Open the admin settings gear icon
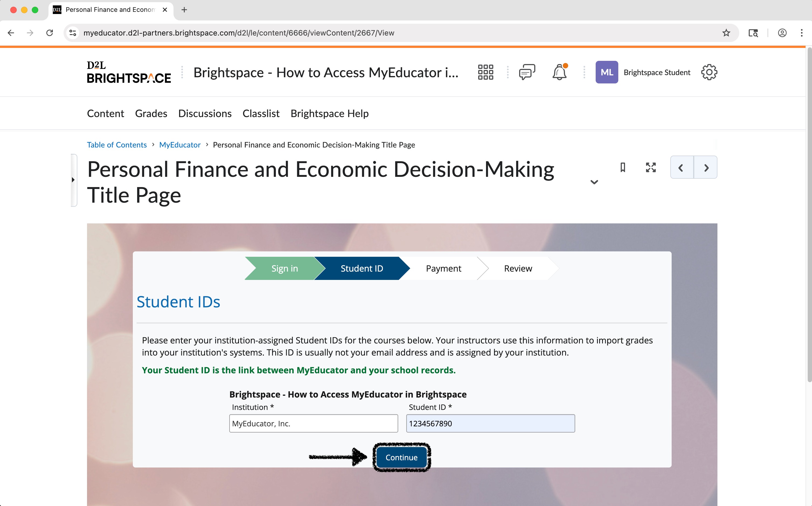This screenshot has height=506, width=812. point(709,72)
